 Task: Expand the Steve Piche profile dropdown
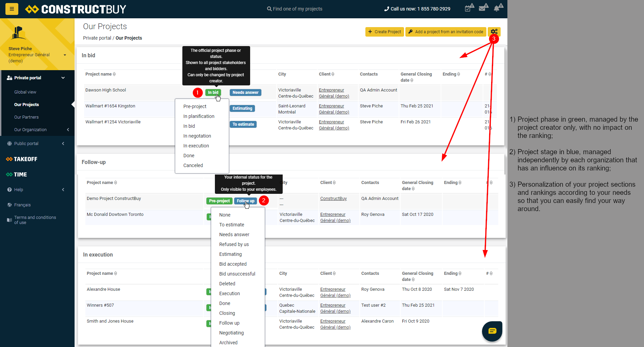click(64, 55)
